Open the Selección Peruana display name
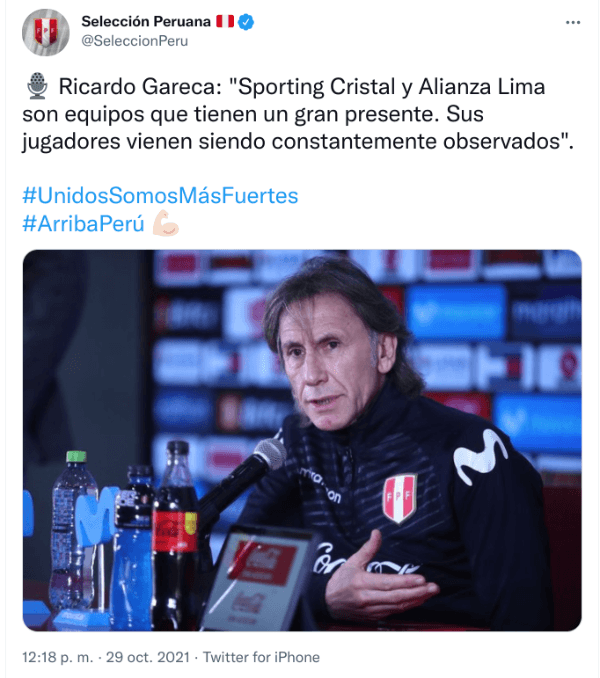 (146, 21)
